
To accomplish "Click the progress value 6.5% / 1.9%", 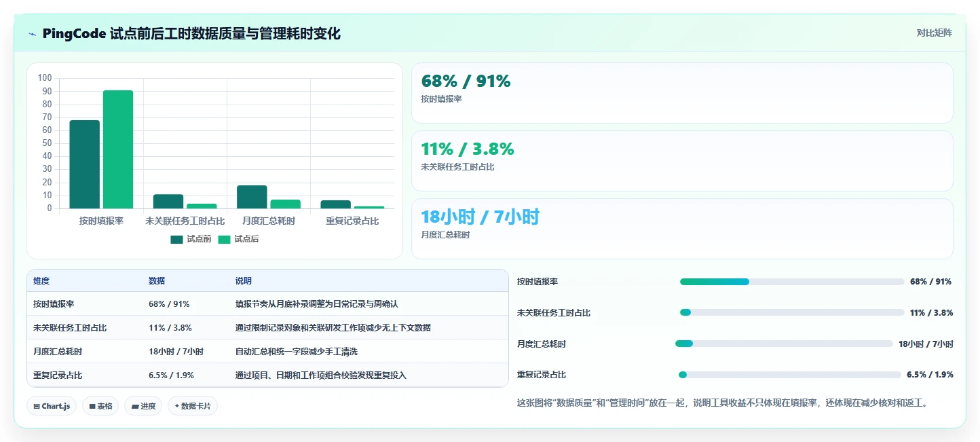I will click(x=930, y=375).
